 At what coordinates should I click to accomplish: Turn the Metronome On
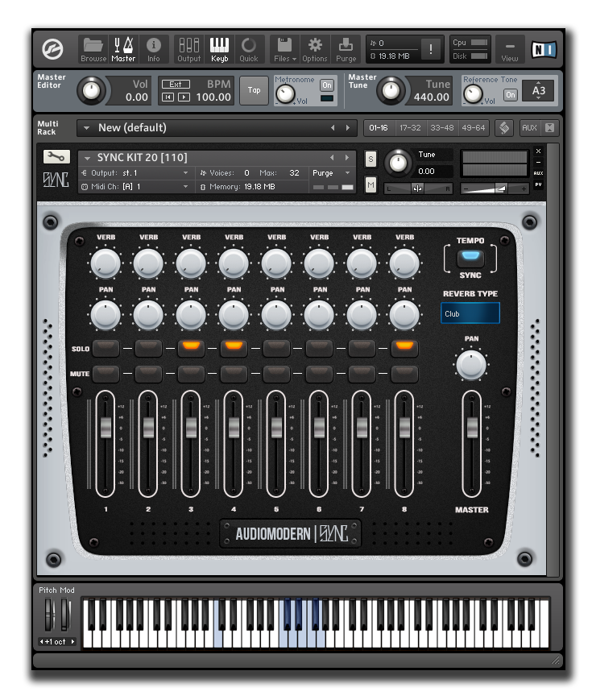327,85
